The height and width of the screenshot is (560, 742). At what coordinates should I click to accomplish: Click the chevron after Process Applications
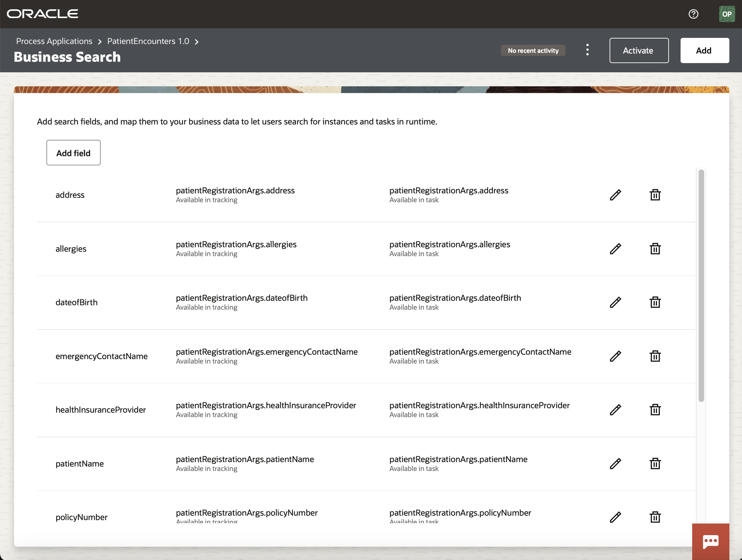(99, 42)
